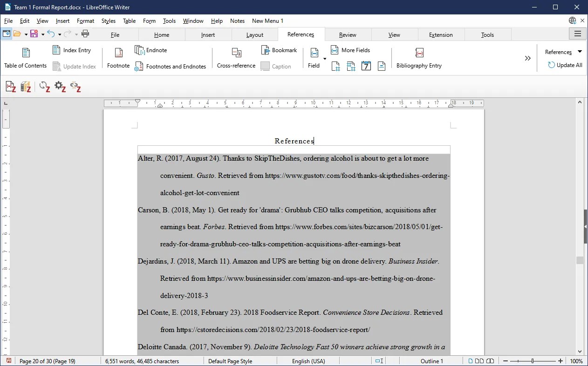
Task: Insert a Bookmark
Action: (279, 50)
